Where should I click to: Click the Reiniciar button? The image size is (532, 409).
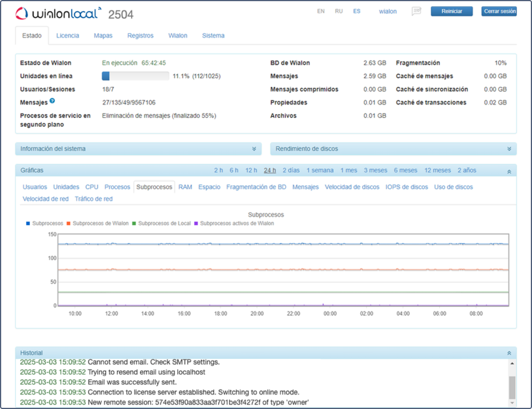click(x=452, y=11)
